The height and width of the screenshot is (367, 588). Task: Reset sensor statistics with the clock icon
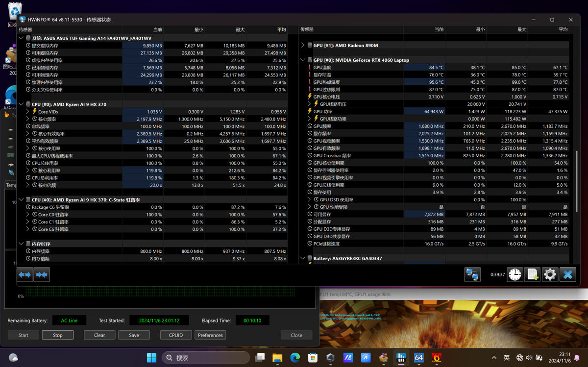515,275
